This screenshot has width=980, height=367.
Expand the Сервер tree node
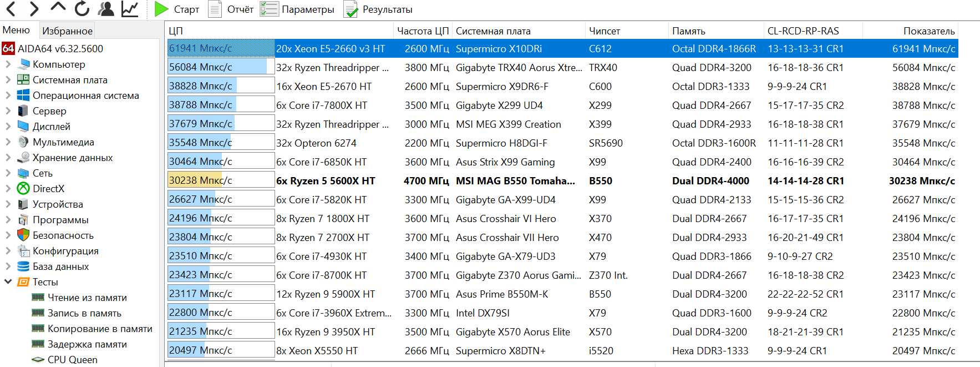tap(8, 111)
